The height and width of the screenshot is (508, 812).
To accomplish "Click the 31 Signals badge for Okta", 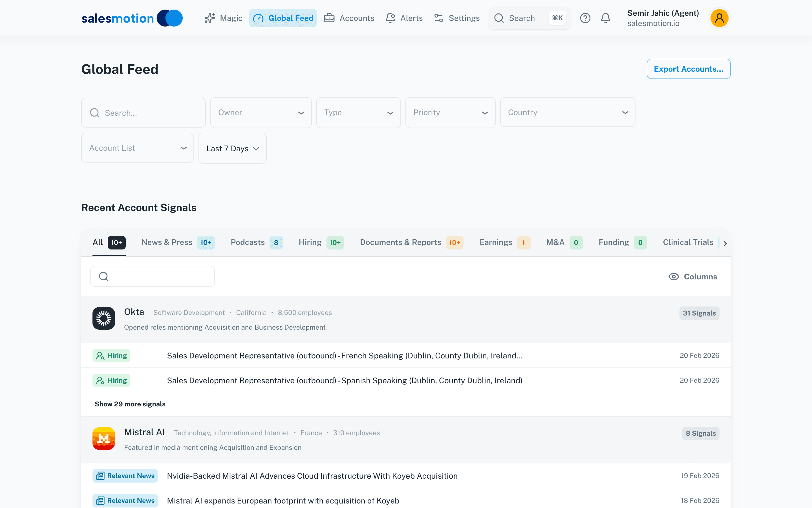I will click(x=699, y=313).
